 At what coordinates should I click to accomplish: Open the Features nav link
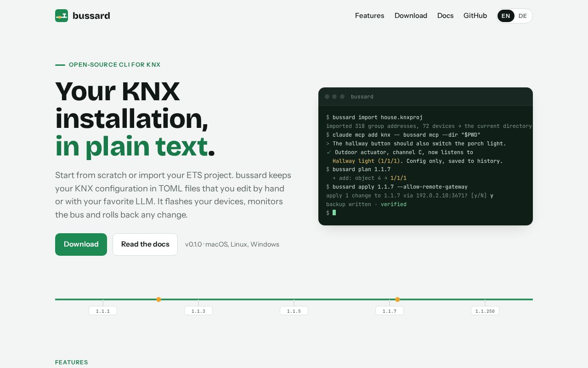pos(369,16)
